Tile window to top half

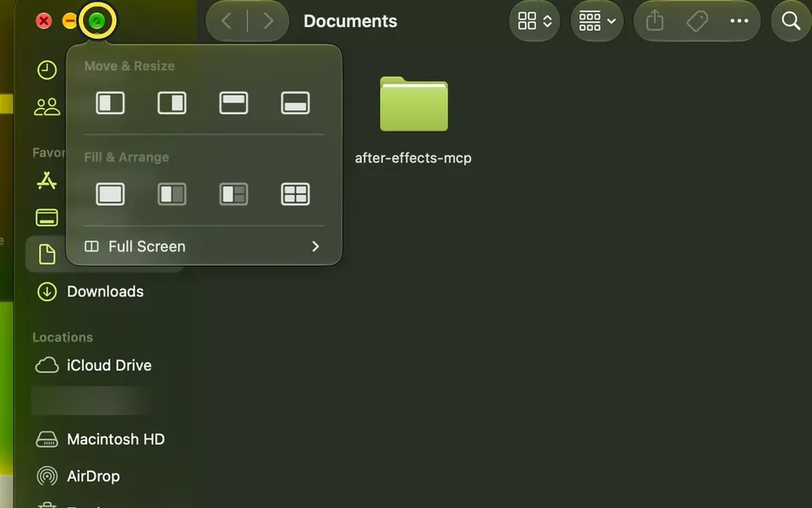tap(233, 102)
